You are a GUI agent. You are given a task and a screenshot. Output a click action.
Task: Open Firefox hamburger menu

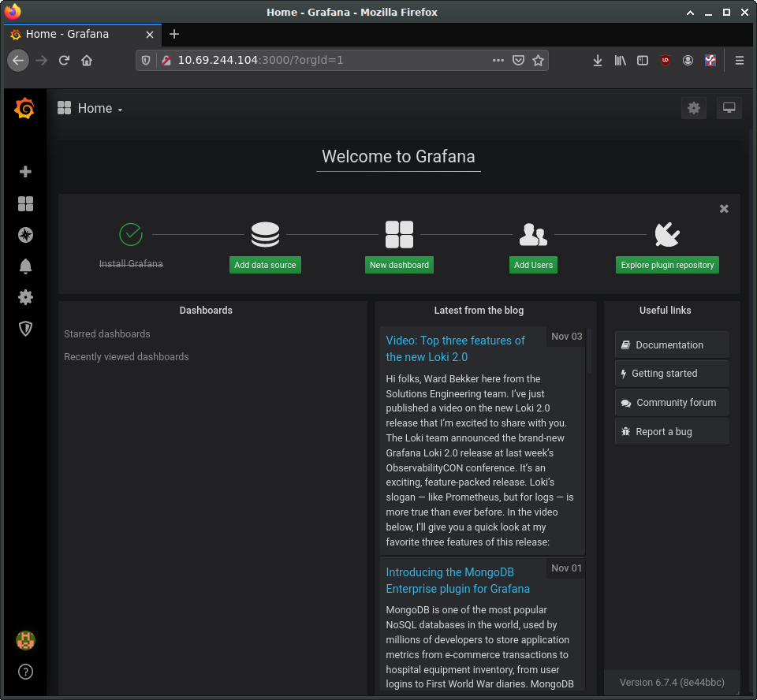click(x=739, y=61)
